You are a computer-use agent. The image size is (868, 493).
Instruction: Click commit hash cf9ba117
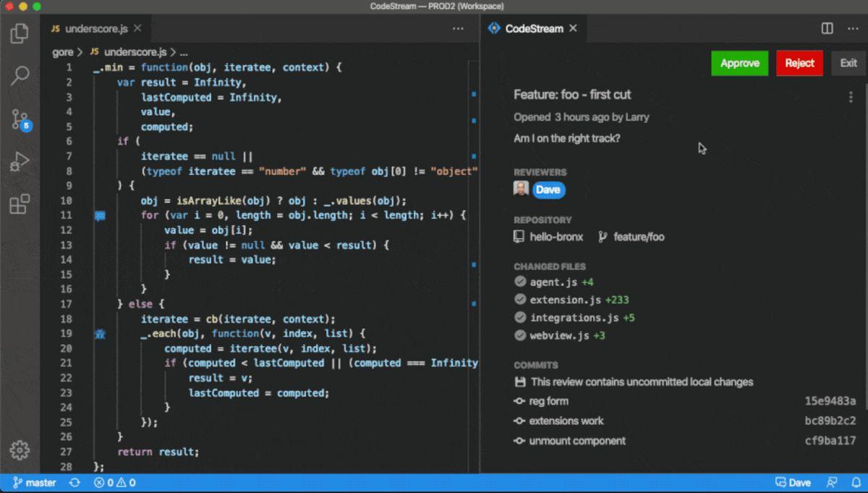click(830, 441)
